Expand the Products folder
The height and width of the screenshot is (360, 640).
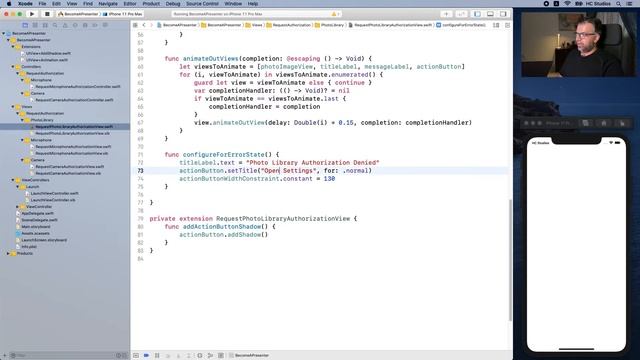click(8, 253)
